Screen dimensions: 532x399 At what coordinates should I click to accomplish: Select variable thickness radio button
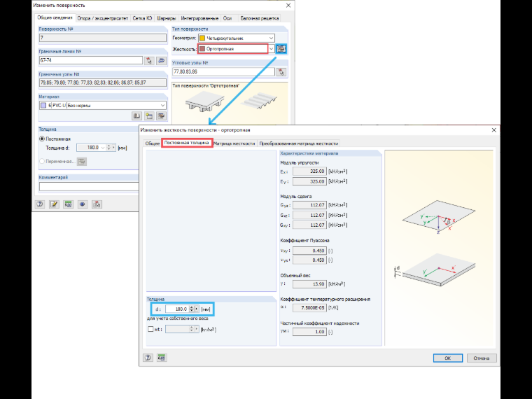tap(42, 161)
